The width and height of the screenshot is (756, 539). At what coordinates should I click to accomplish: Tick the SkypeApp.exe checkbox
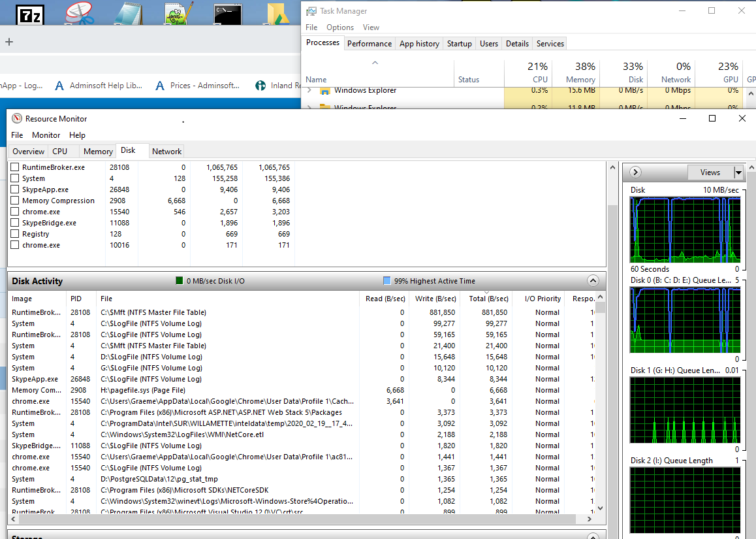tap(15, 189)
